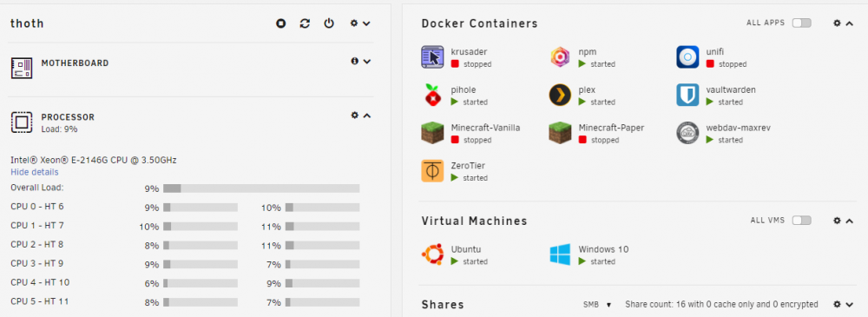Open Virtual Machines settings gear

837,220
